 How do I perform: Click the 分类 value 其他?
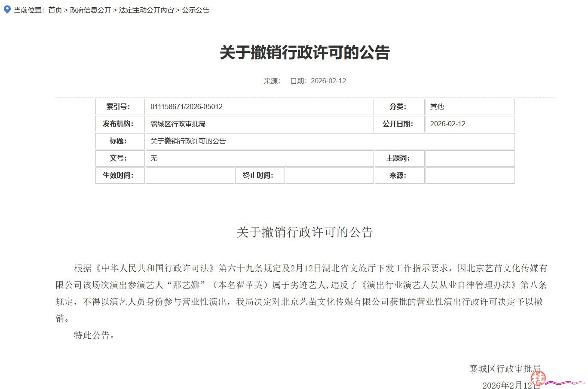tap(437, 107)
